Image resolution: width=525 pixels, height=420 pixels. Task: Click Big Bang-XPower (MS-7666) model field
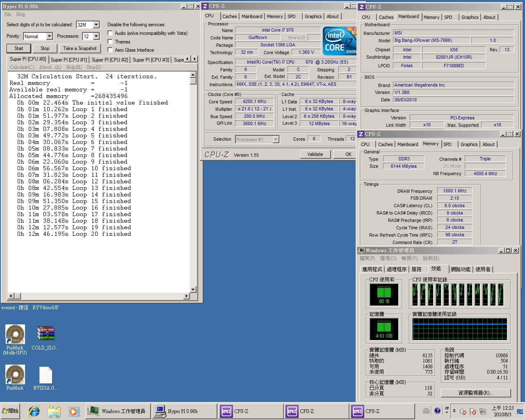click(431, 41)
